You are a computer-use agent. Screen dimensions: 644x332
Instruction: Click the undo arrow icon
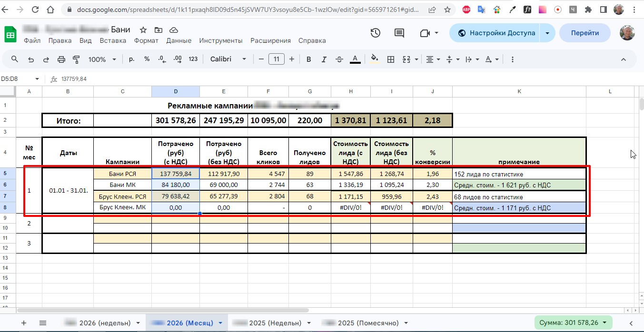(31, 59)
